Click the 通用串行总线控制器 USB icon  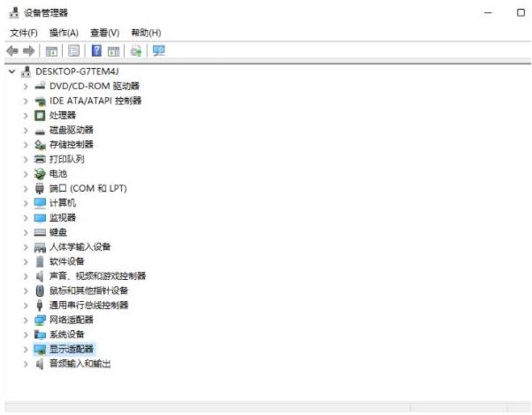(40, 306)
